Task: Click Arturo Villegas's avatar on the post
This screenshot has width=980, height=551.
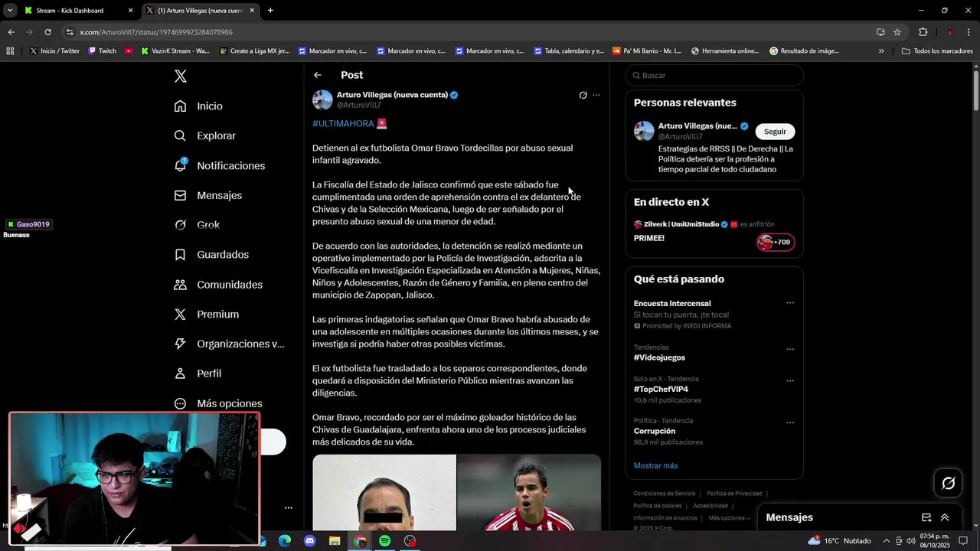Action: (322, 99)
